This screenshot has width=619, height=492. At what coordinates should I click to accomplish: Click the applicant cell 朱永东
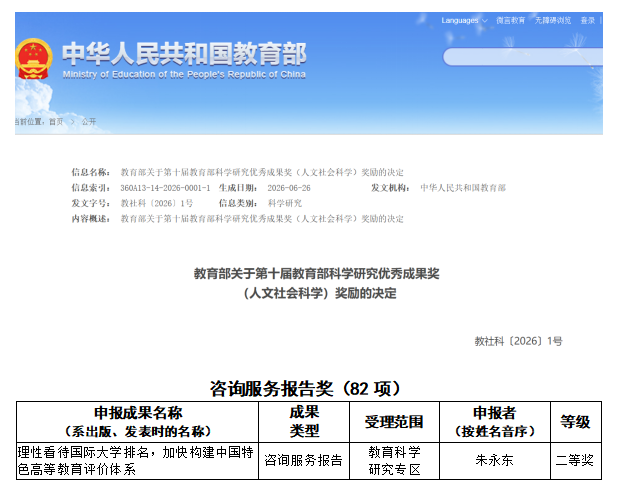pos(495,461)
